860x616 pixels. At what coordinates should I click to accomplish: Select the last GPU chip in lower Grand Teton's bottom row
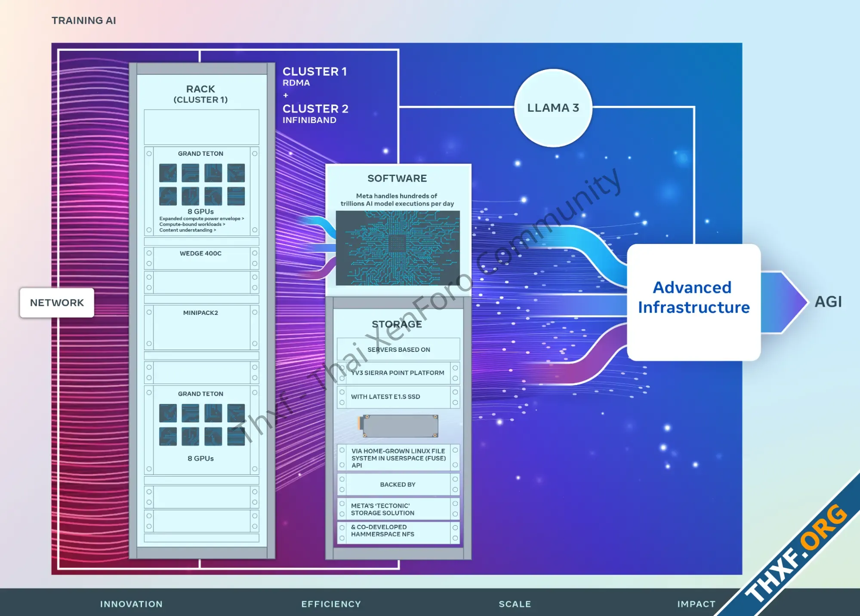[236, 436]
